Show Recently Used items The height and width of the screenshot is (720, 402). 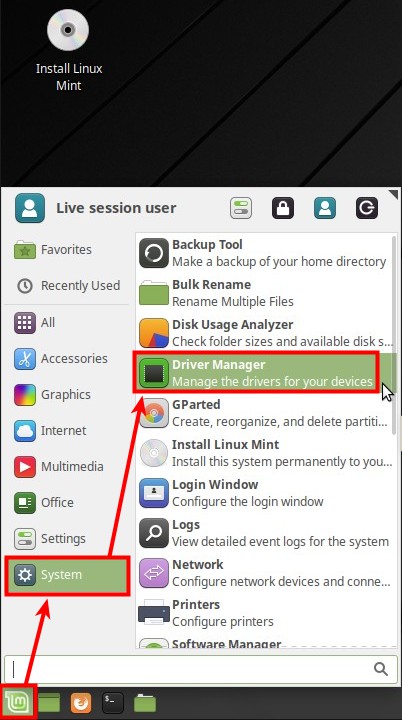[x=67, y=286]
